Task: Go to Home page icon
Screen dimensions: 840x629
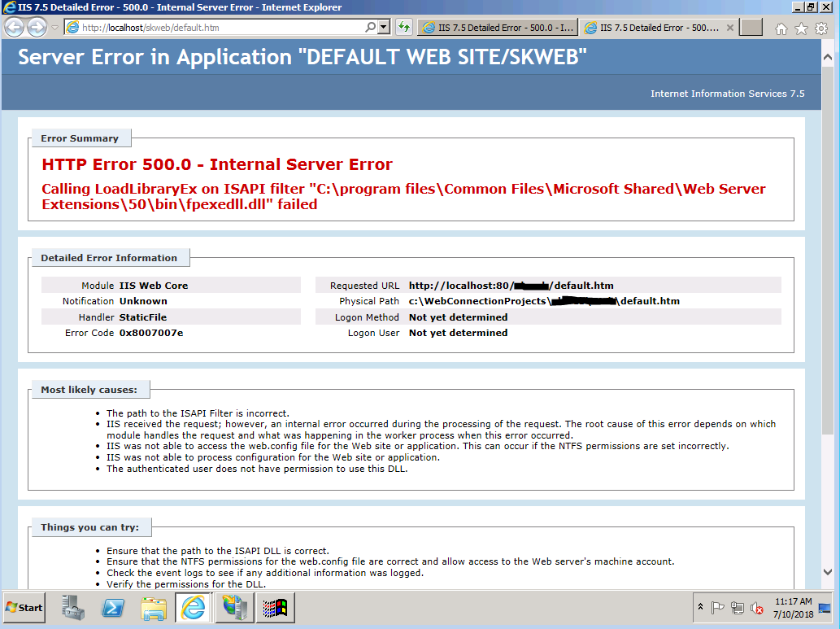Action: 781,28
